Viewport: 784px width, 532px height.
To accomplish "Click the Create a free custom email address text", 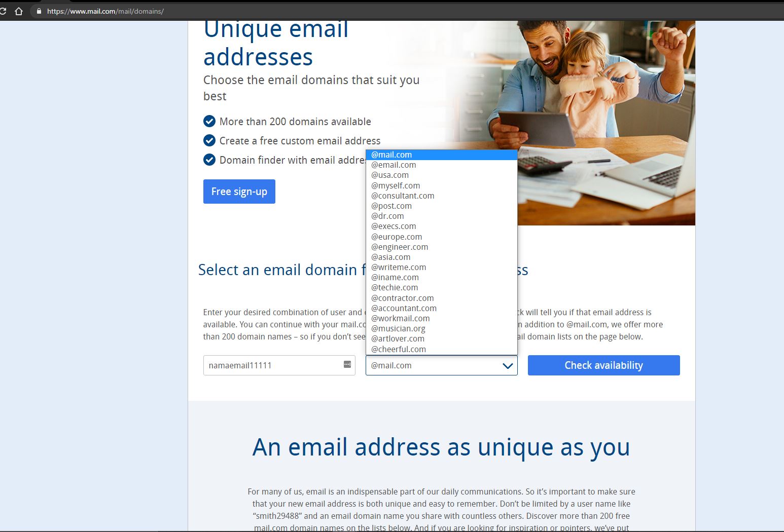I will pyautogui.click(x=300, y=141).
